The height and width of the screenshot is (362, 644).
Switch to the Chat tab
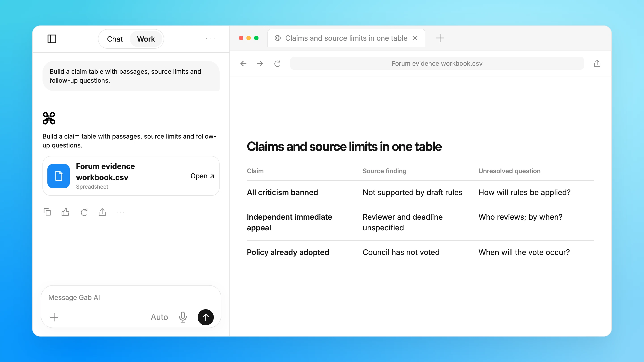click(115, 39)
